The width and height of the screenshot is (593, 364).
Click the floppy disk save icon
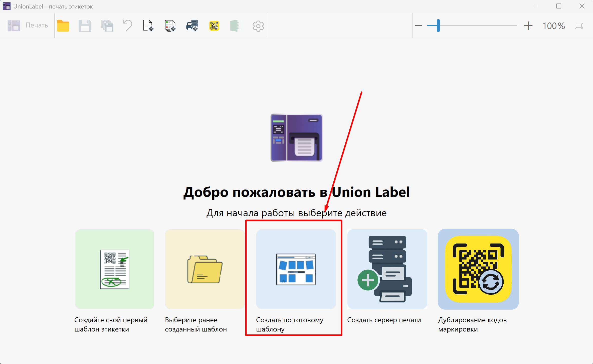pyautogui.click(x=85, y=26)
